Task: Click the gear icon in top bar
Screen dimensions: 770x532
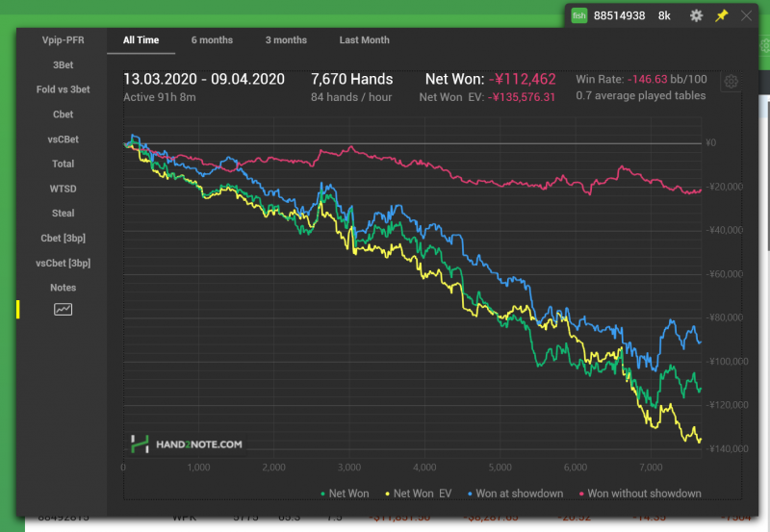Action: (x=696, y=15)
